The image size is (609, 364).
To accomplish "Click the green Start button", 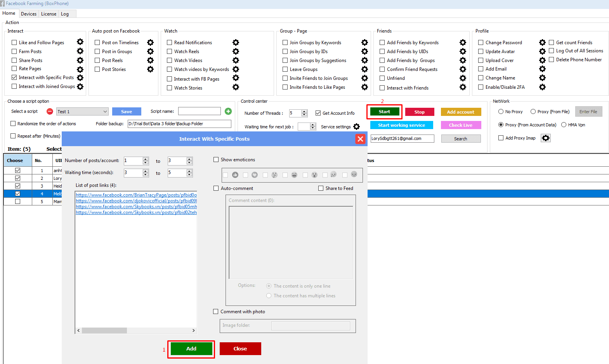I will (x=384, y=112).
